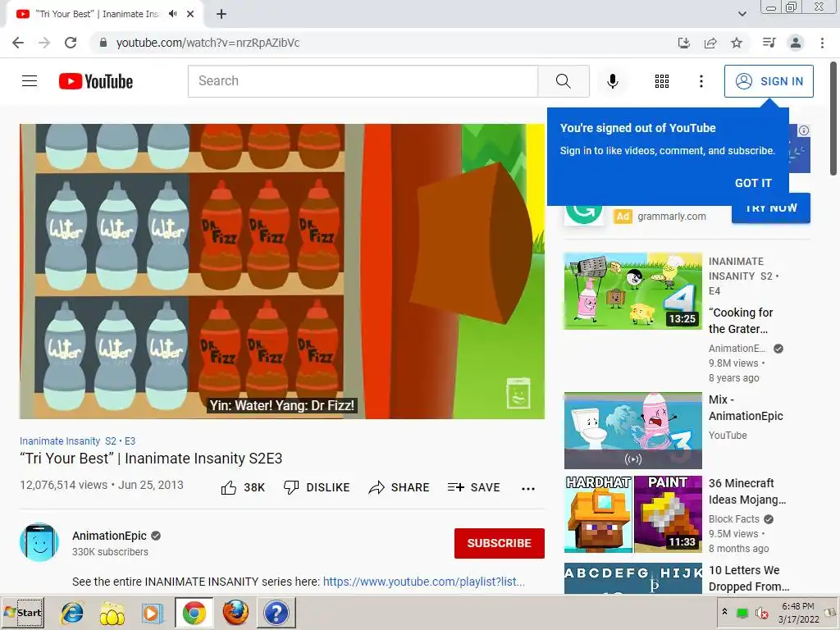Open the tab search dropdown arrow

pyautogui.click(x=742, y=15)
